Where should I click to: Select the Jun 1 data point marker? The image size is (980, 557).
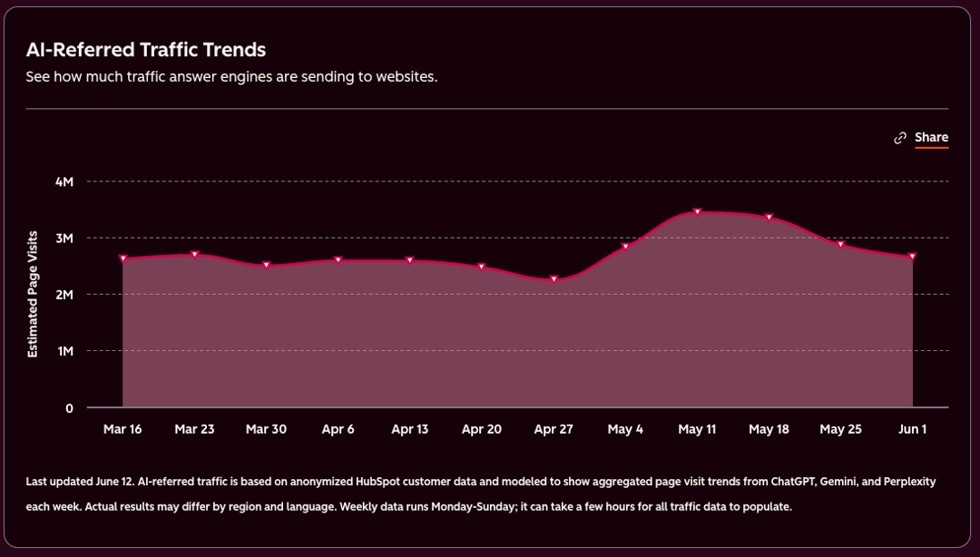(x=913, y=257)
